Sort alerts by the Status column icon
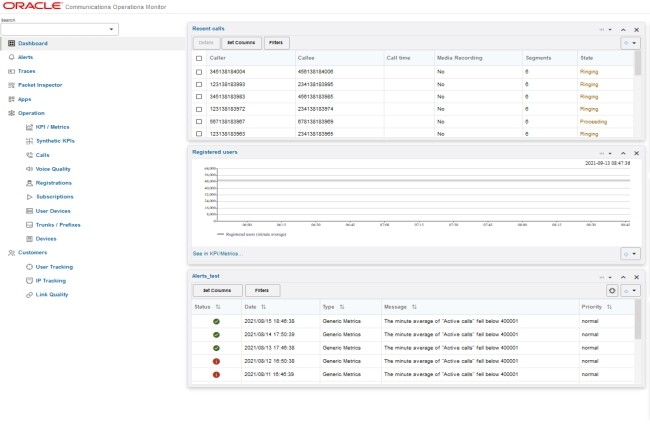This screenshot has height=433, width=650. point(218,307)
